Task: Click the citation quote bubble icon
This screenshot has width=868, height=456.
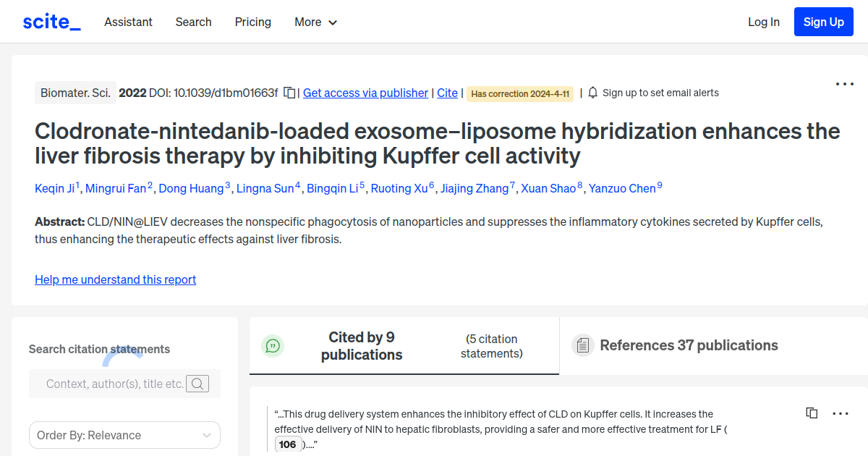Action: [x=273, y=346]
